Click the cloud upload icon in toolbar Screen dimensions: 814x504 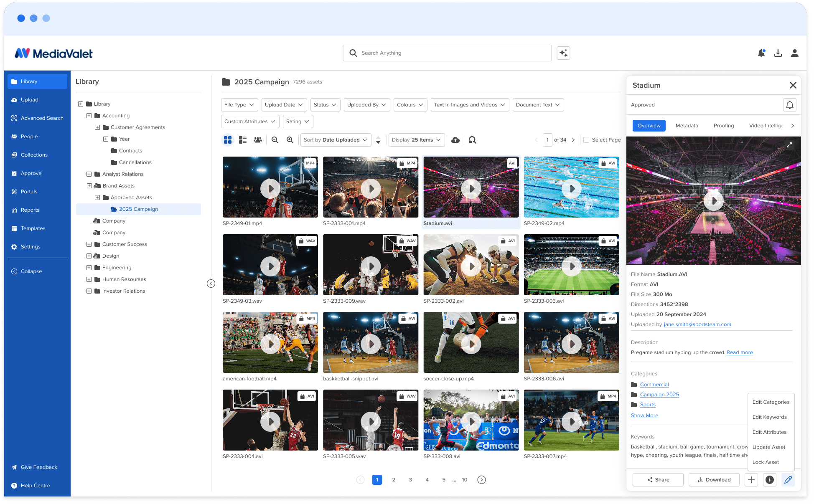pos(455,140)
